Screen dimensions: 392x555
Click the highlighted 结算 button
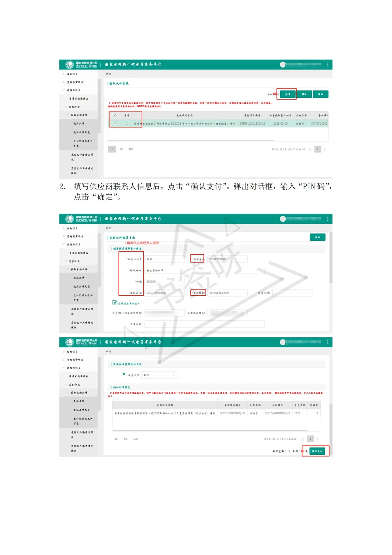tap(287, 94)
